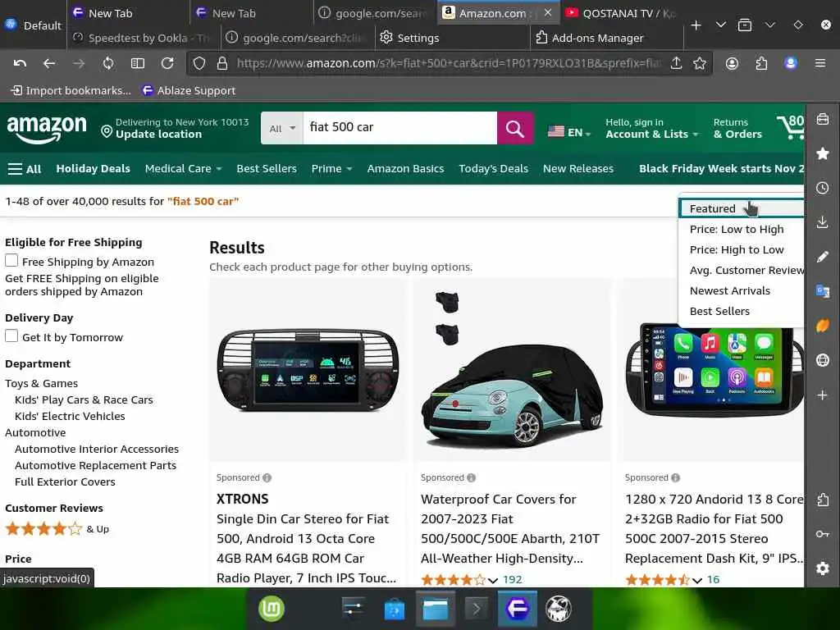The image size is (840, 630).
Task: Select Avg. Customer Review sort option
Action: pyautogui.click(x=742, y=270)
